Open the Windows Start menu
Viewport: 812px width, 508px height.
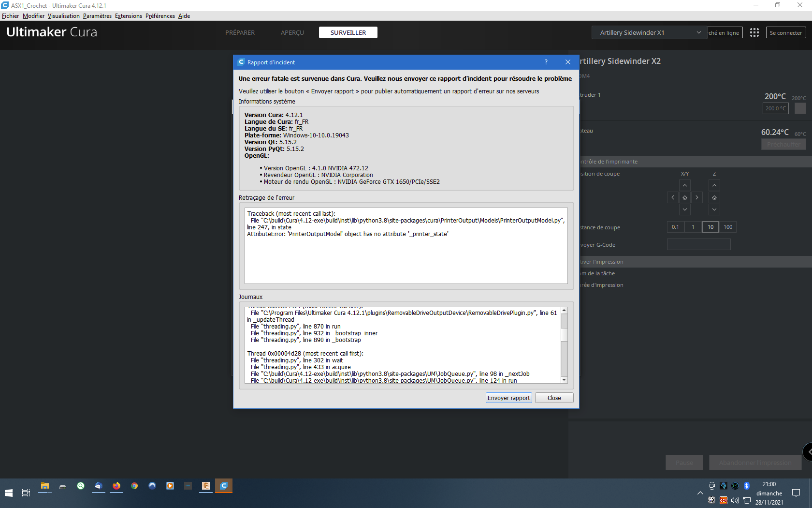click(9, 493)
